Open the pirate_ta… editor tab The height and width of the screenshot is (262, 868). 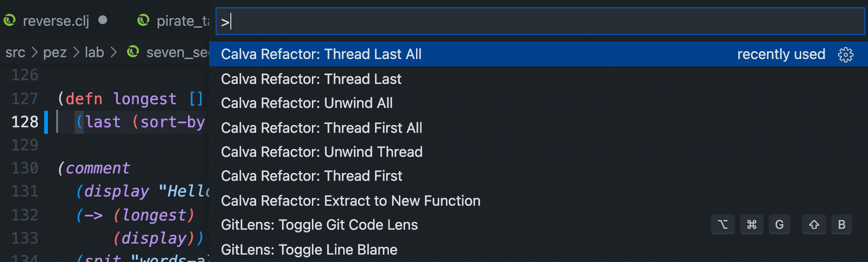pos(182,21)
